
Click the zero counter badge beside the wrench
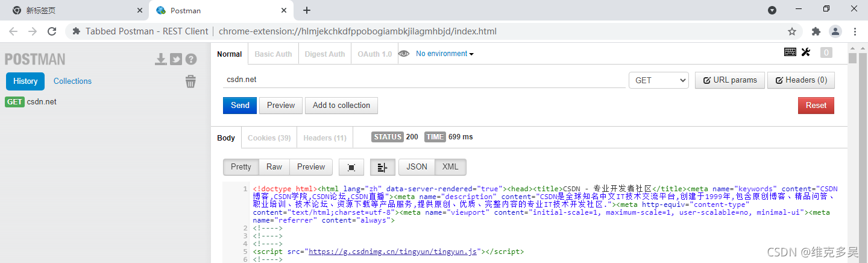[x=826, y=52]
